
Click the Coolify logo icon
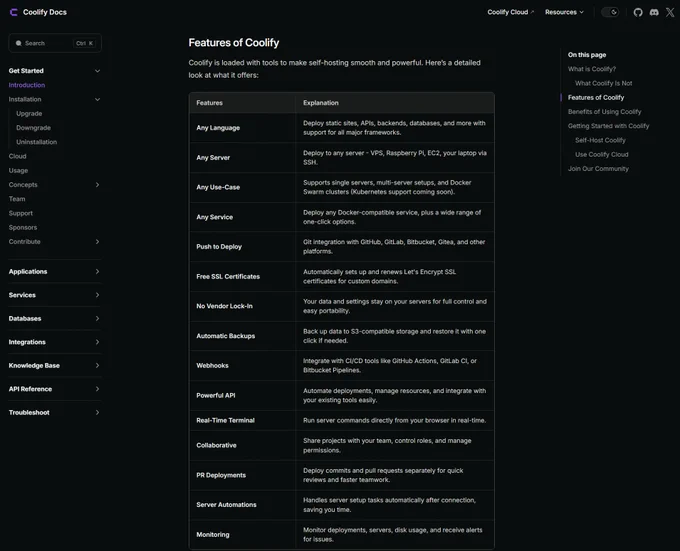coord(13,12)
